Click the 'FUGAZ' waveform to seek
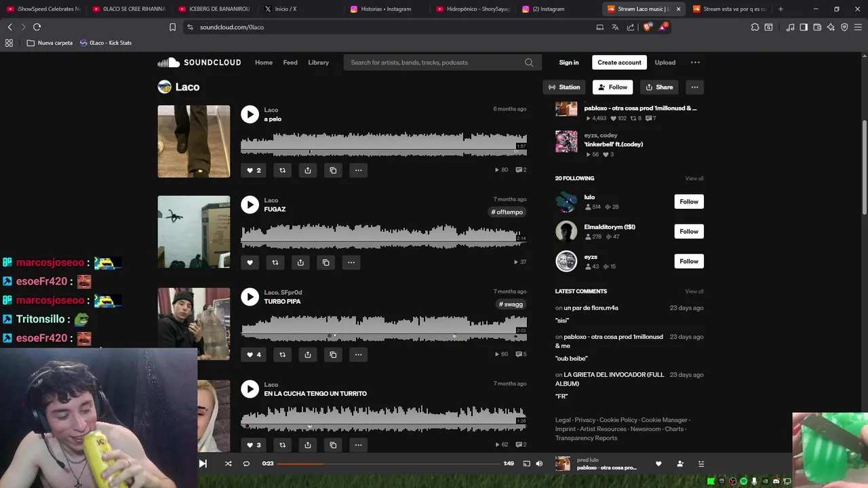Image resolution: width=868 pixels, height=488 pixels. click(x=384, y=235)
